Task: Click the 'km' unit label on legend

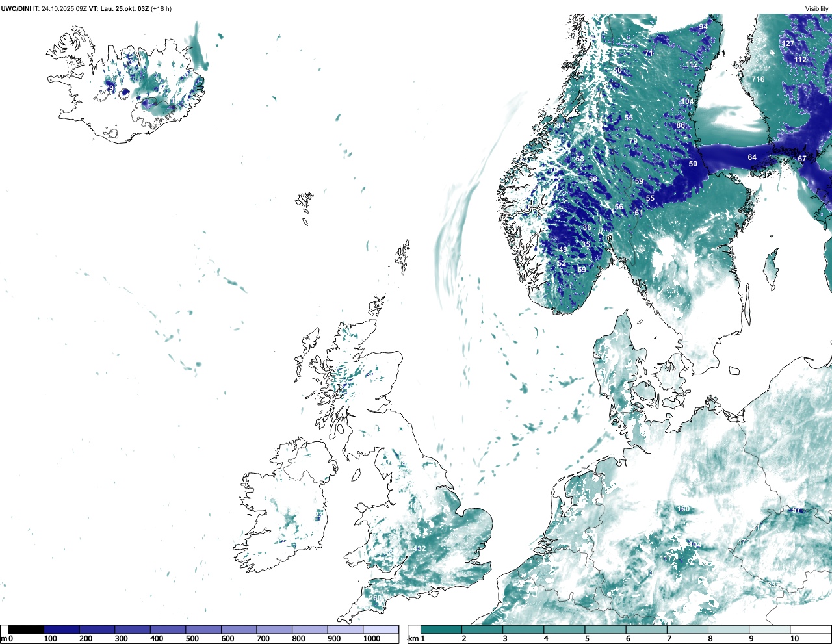Action: [x=413, y=639]
